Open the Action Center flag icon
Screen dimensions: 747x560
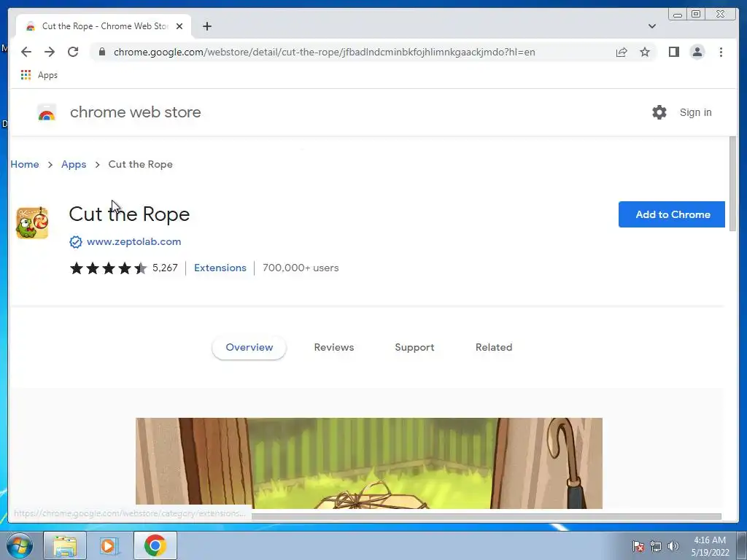click(x=638, y=546)
